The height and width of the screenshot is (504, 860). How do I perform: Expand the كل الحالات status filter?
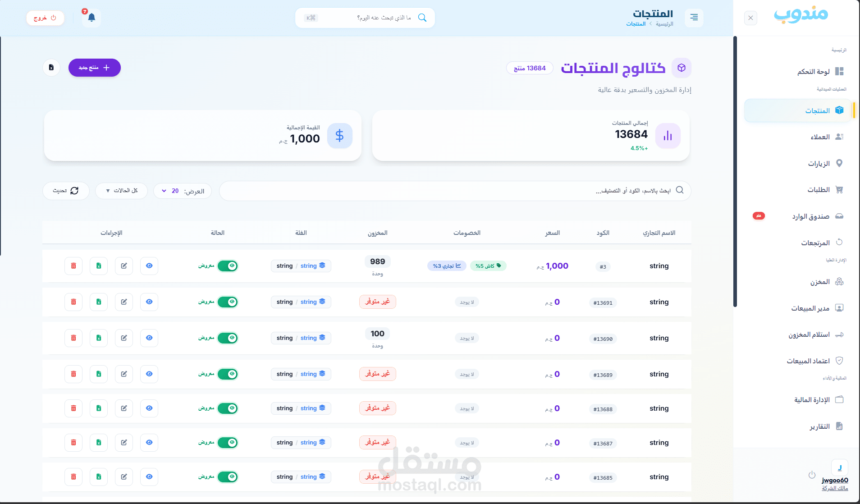[121, 190]
